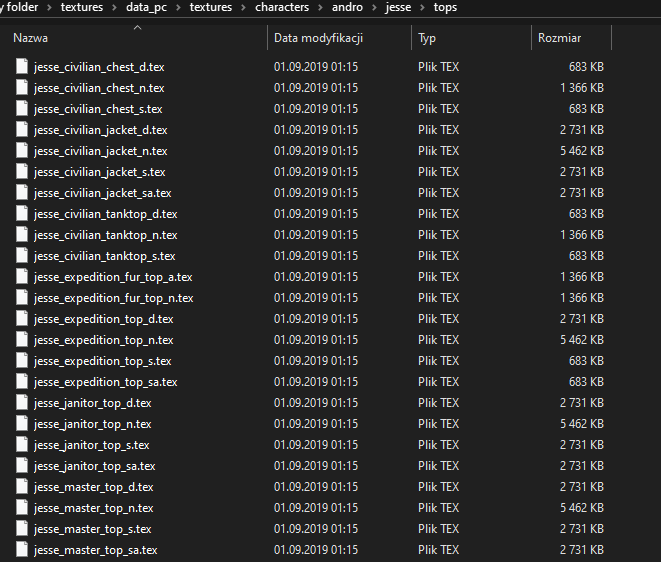The height and width of the screenshot is (562, 661).
Task: Select file name jesse_civilian_chest_d.tex
Action: point(99,67)
